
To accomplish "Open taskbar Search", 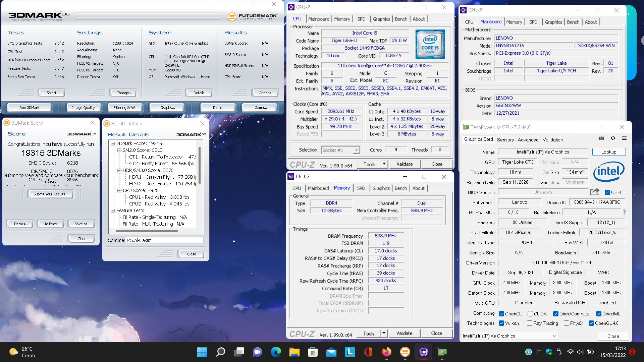I will [220, 352].
